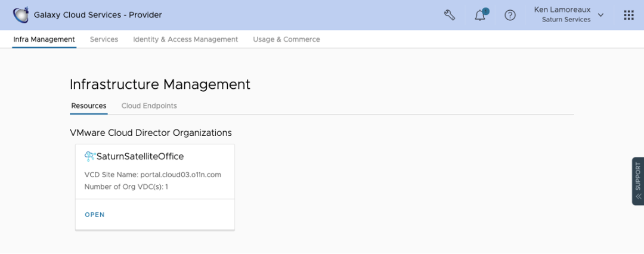Switch to the Cloud Endpoints sub-tab

click(149, 106)
